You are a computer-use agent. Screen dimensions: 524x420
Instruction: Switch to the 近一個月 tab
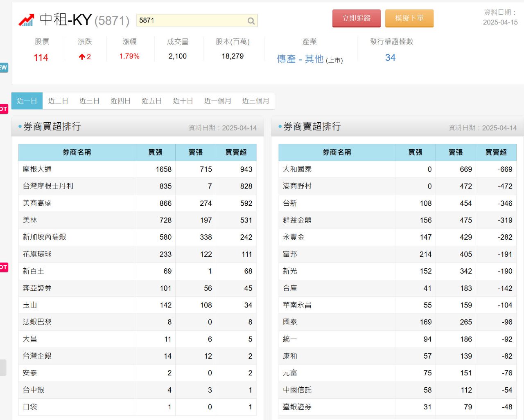point(217,101)
